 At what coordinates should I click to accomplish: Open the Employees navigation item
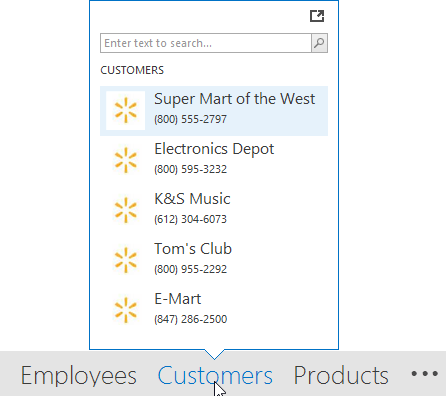(79, 375)
